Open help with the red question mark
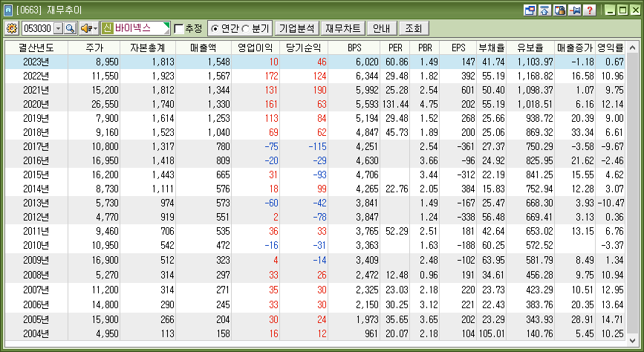This screenshot has height=352, width=644. [589, 10]
